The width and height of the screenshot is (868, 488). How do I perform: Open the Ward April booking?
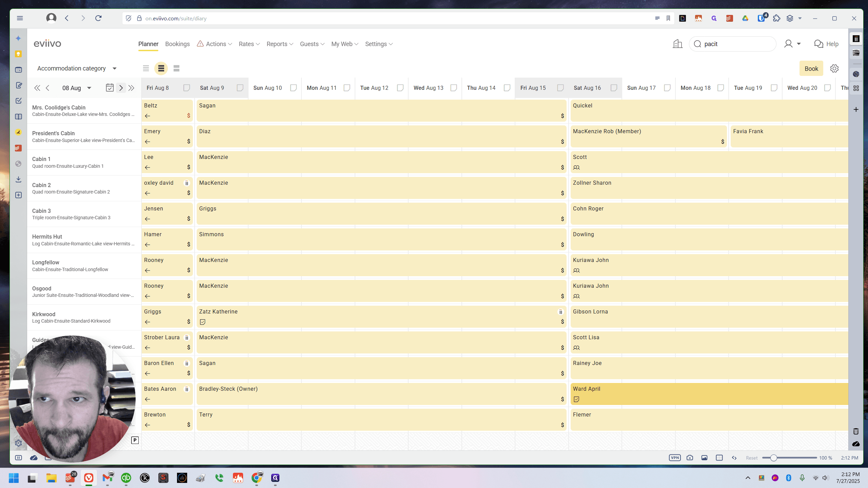click(709, 394)
